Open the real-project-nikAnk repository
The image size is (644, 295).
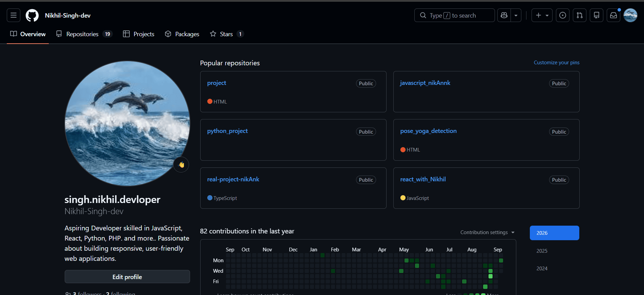[x=233, y=179]
